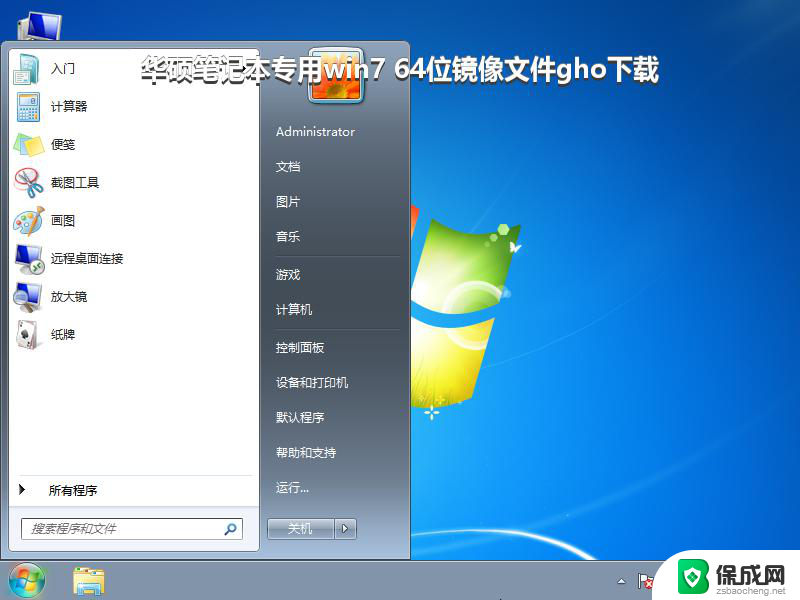Viewport: 800px width, 600px height.
Task: Open Action Center flag icon
Action: tap(645, 581)
